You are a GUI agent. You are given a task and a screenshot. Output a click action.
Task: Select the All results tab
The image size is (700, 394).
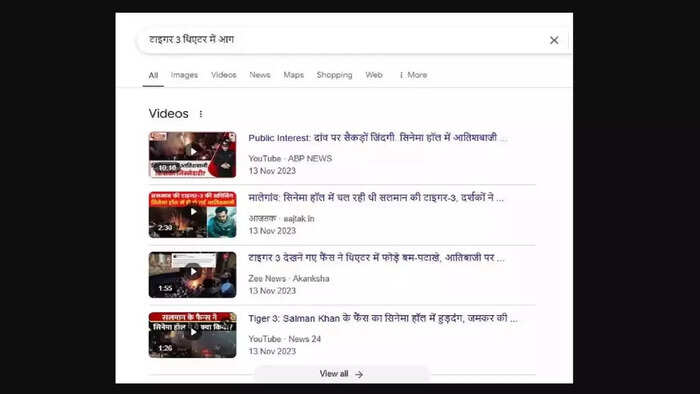[x=153, y=75]
